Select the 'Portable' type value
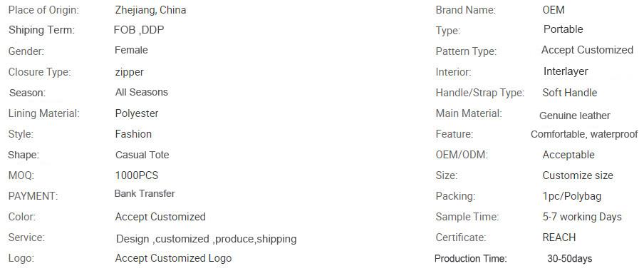This screenshot has height=271, width=644. tap(563, 29)
